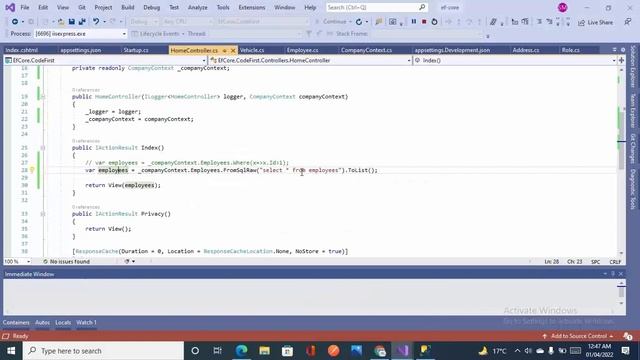Open the document tabs overflow list

coord(614,50)
